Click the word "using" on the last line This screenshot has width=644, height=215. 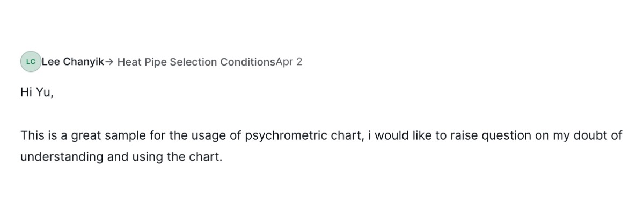[x=145, y=157]
